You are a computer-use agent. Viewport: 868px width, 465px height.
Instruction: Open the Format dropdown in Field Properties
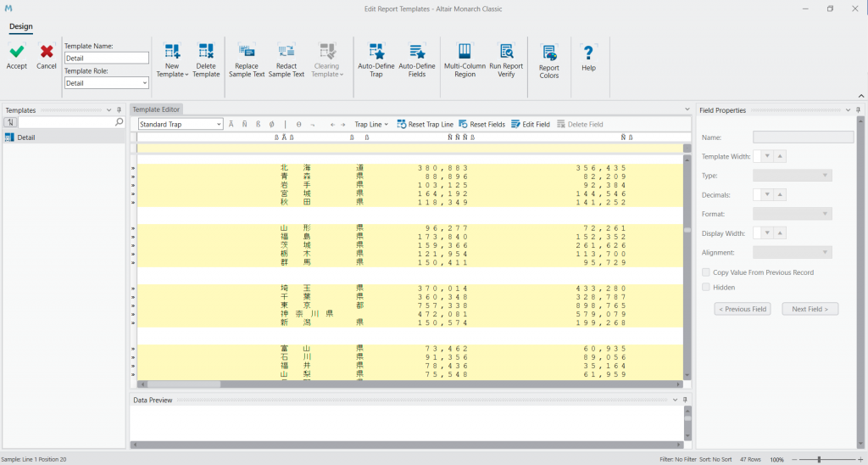[x=793, y=214]
